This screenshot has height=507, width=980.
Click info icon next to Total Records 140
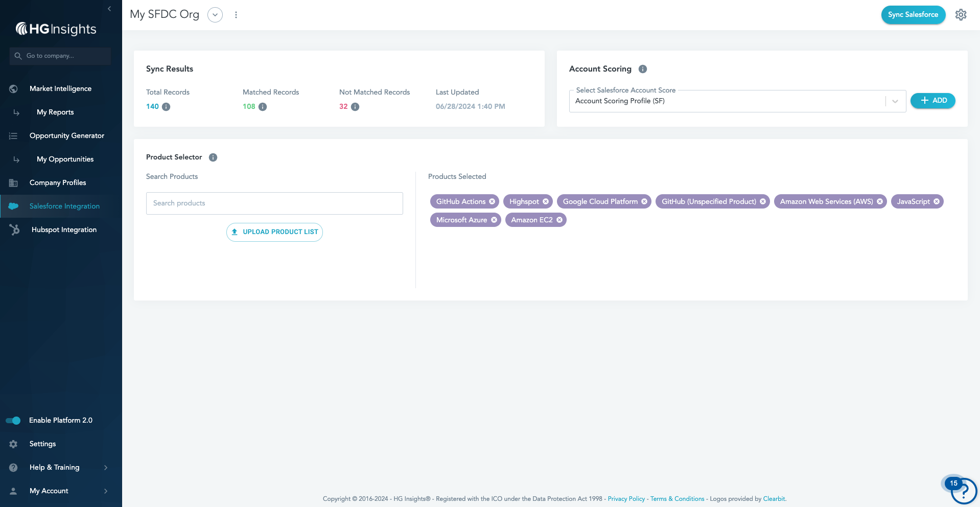[x=166, y=107]
